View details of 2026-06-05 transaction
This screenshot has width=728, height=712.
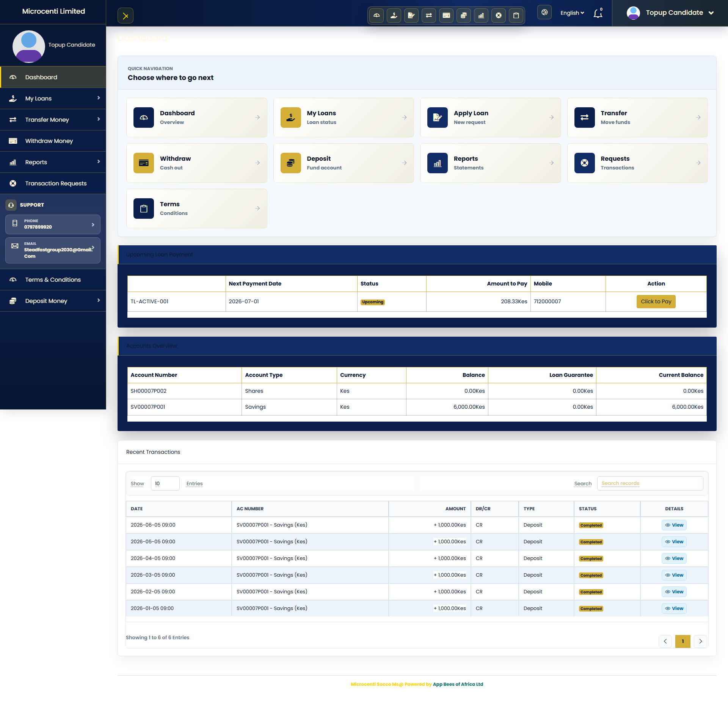(674, 525)
